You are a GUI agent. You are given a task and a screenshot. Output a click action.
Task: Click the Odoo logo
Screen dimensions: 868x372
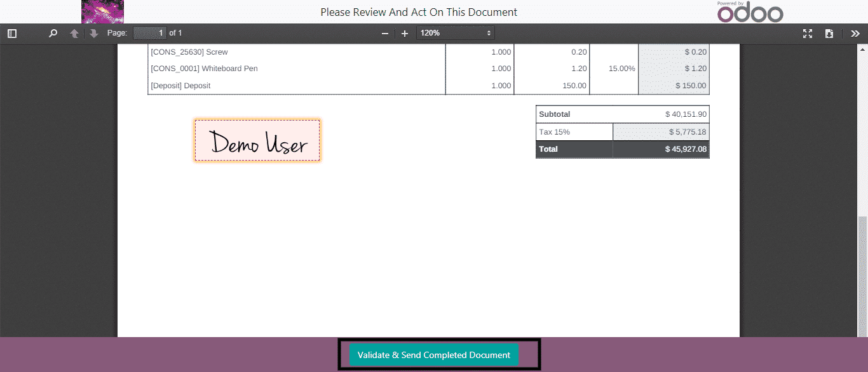pos(750,12)
